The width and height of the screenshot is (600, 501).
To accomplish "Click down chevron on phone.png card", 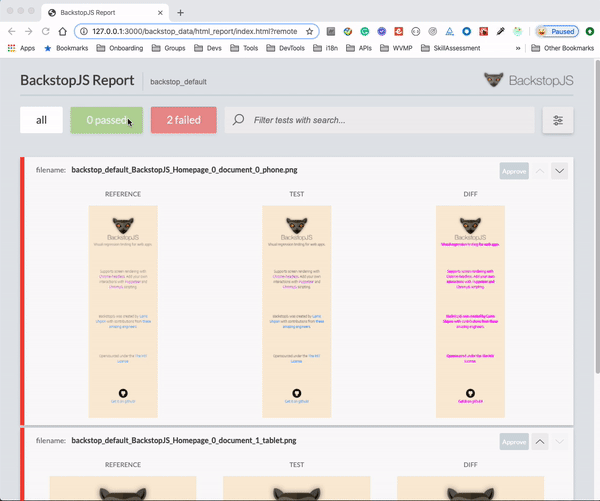I will click(559, 171).
